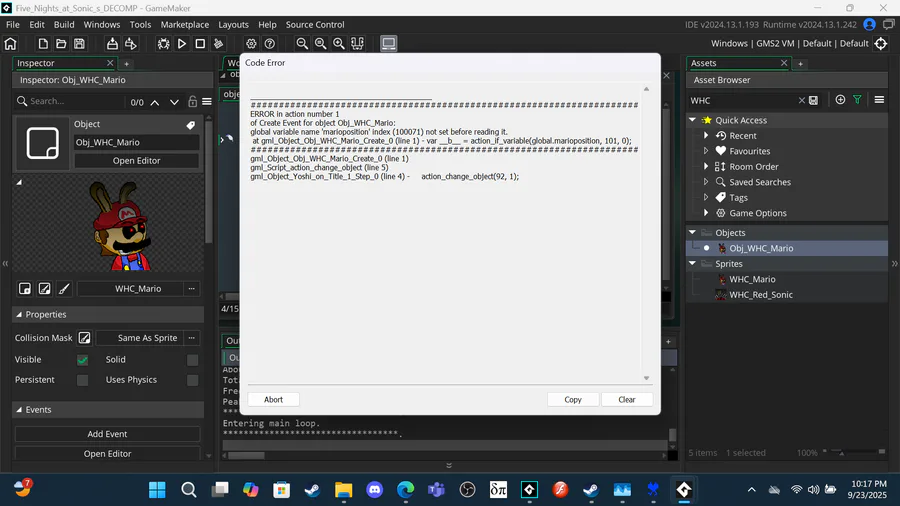Image resolution: width=900 pixels, height=506 pixels.
Task: Open the Marketplace menu
Action: pyautogui.click(x=185, y=25)
